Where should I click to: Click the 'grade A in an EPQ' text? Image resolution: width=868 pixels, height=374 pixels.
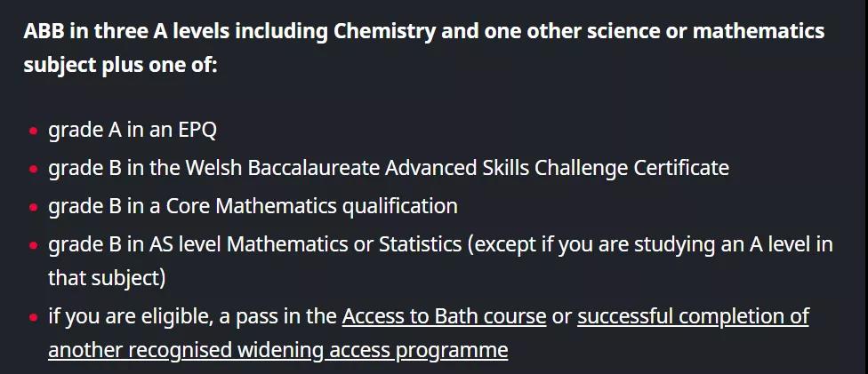(x=133, y=131)
